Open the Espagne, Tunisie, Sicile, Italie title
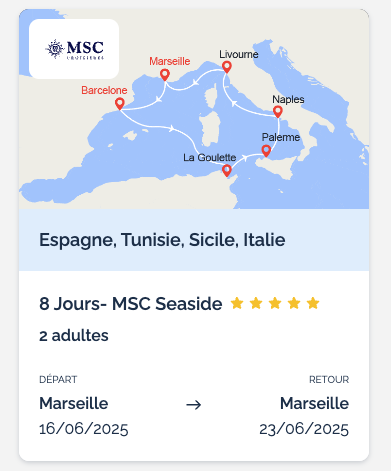The height and width of the screenshot is (471, 391). tap(162, 240)
